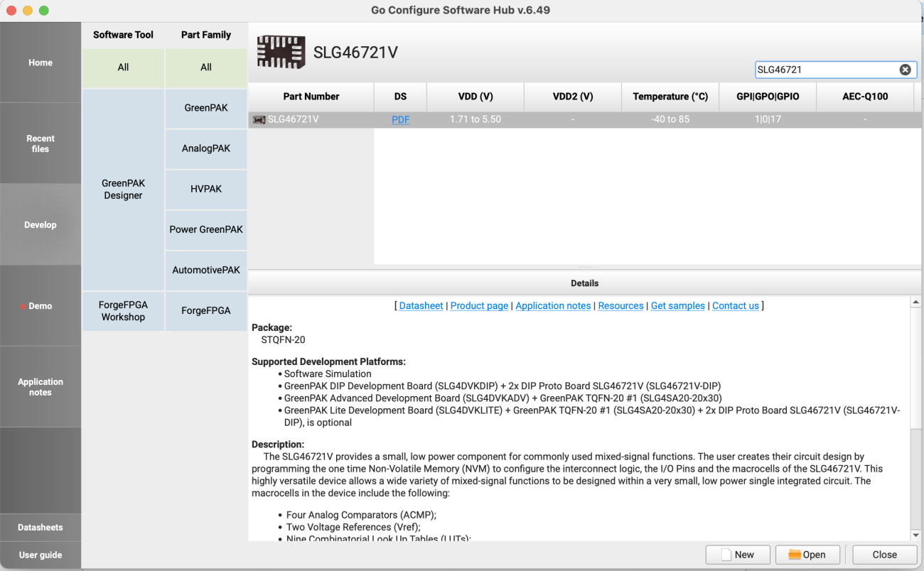Sort by Temperature (°C) column header
This screenshot has height=571, width=924.
tap(670, 97)
